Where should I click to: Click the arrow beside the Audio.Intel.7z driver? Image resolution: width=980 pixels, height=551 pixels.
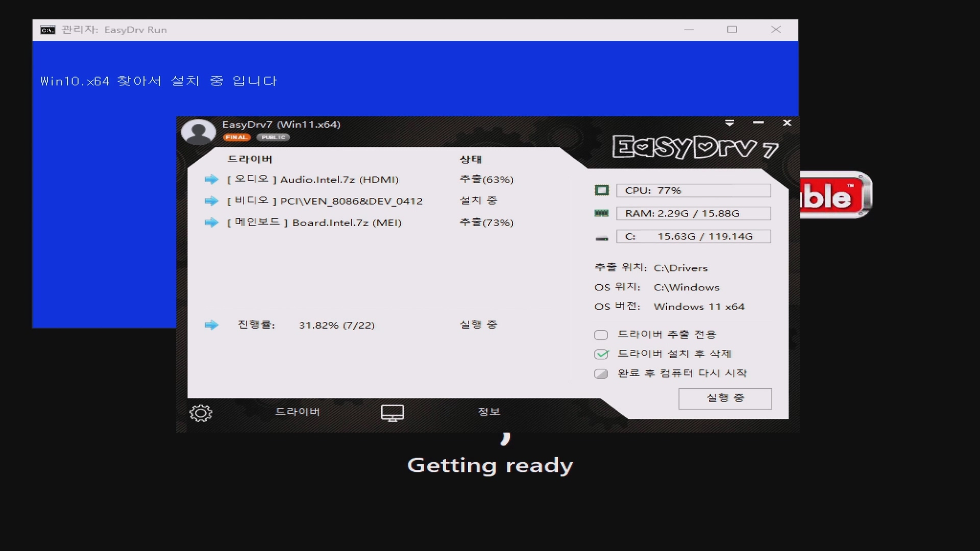[211, 180]
